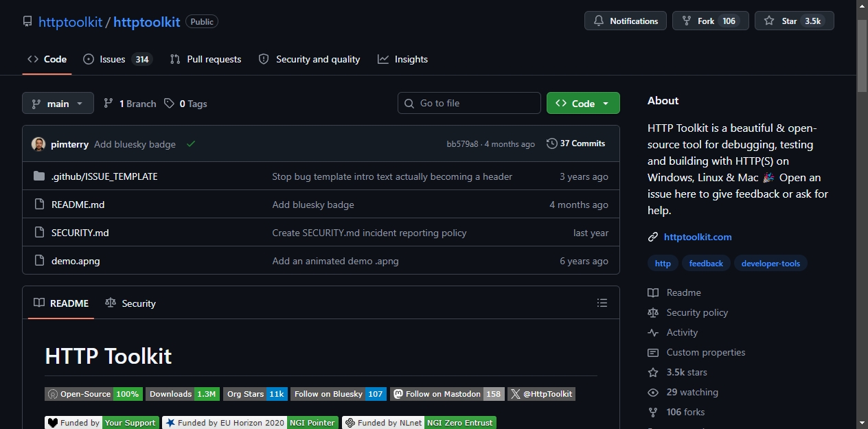The height and width of the screenshot is (429, 868).
Task: Click the X @HttpToolkit badge
Action: tap(541, 394)
